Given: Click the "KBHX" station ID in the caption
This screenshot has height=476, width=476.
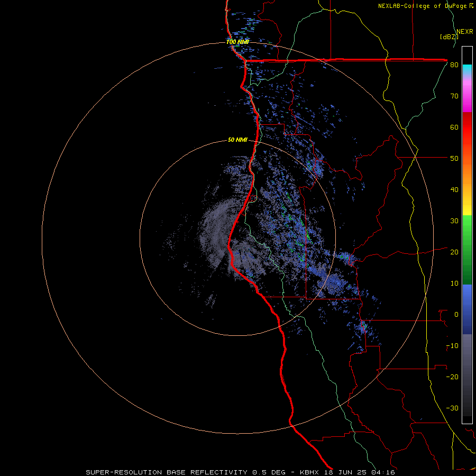Looking at the screenshot, I should [309, 472].
